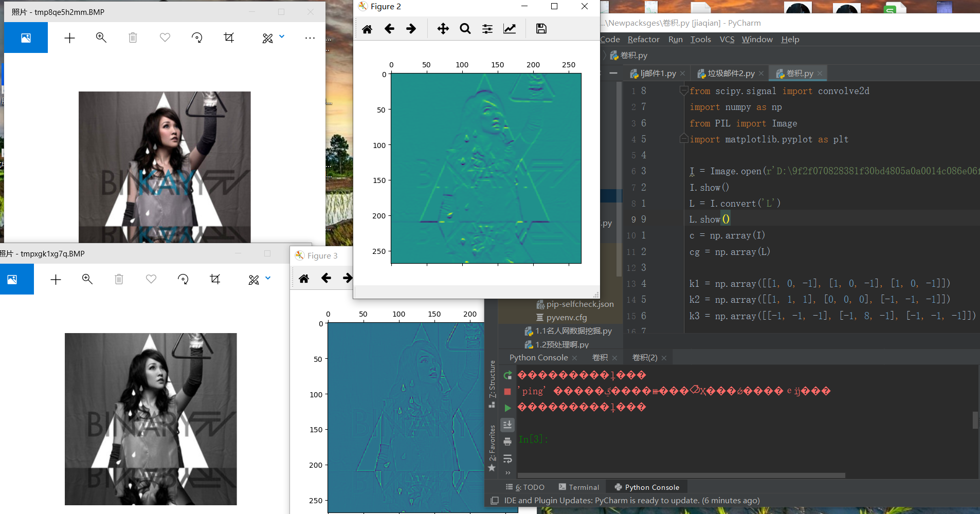Image resolution: width=980 pixels, height=514 pixels.
Task: Open the three-dot more menu in Photos
Action: point(310,38)
